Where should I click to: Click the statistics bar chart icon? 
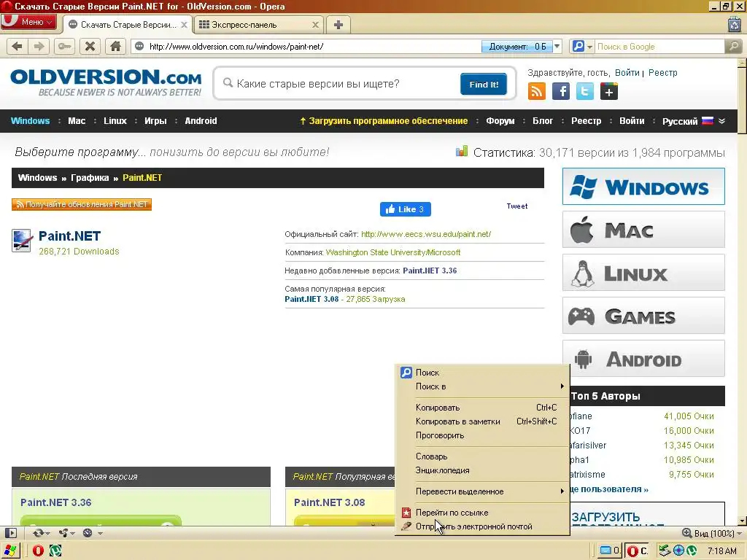[462, 152]
